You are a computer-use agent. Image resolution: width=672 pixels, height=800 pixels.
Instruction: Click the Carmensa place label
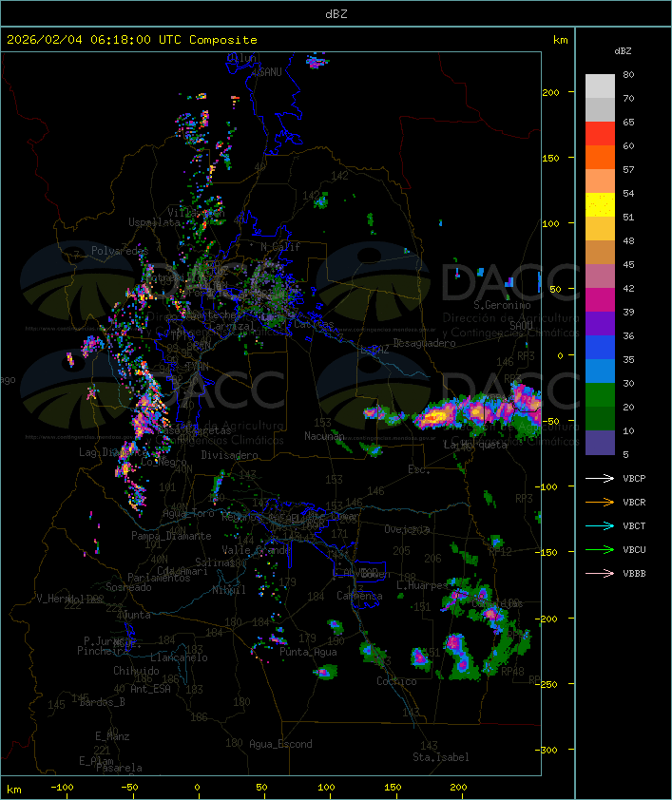[359, 596]
